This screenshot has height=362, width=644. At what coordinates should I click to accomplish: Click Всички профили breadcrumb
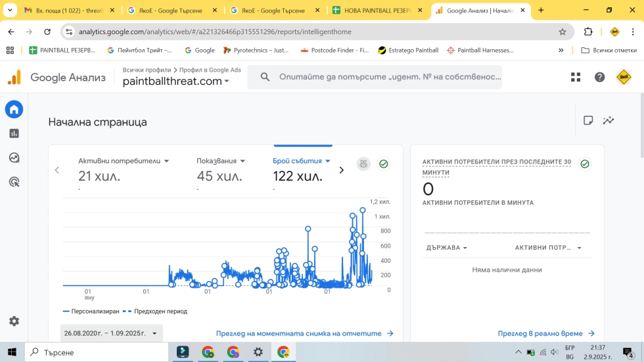pos(147,70)
